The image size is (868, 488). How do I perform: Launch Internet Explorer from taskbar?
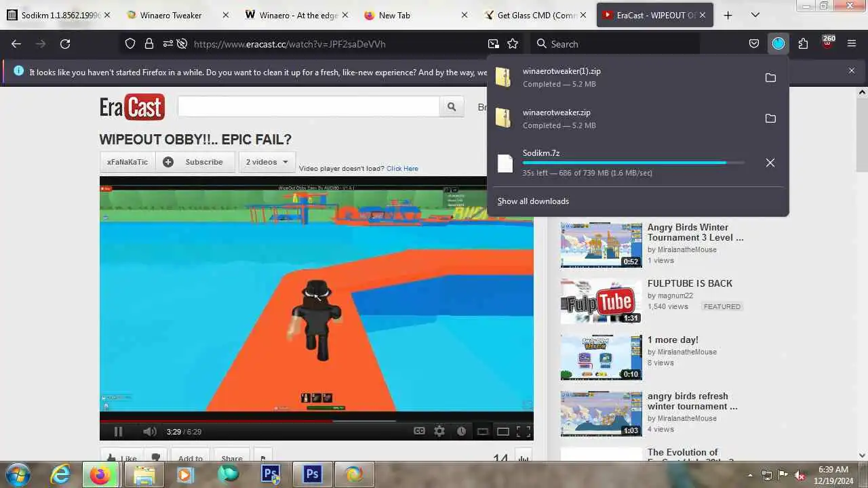pyautogui.click(x=60, y=474)
